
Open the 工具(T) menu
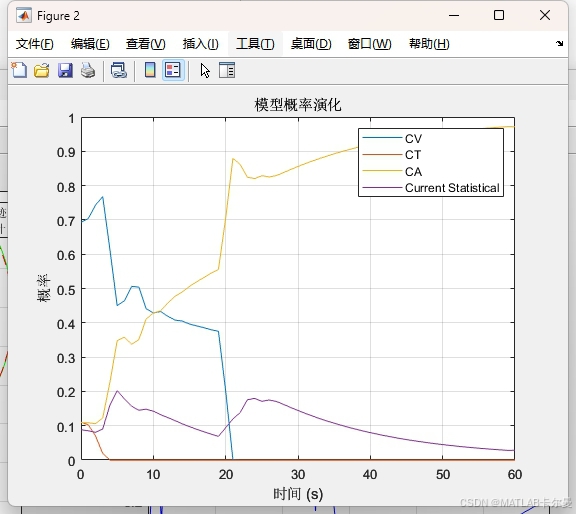255,44
